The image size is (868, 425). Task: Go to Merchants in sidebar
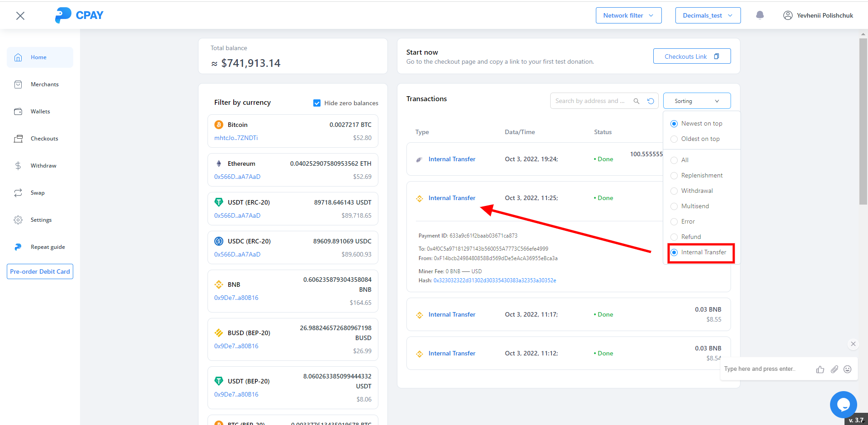coord(44,84)
